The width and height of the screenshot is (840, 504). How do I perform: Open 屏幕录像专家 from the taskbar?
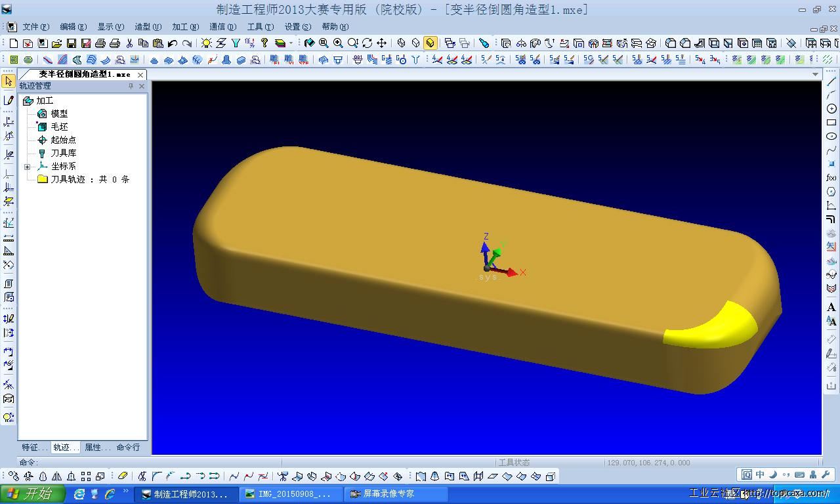click(388, 494)
